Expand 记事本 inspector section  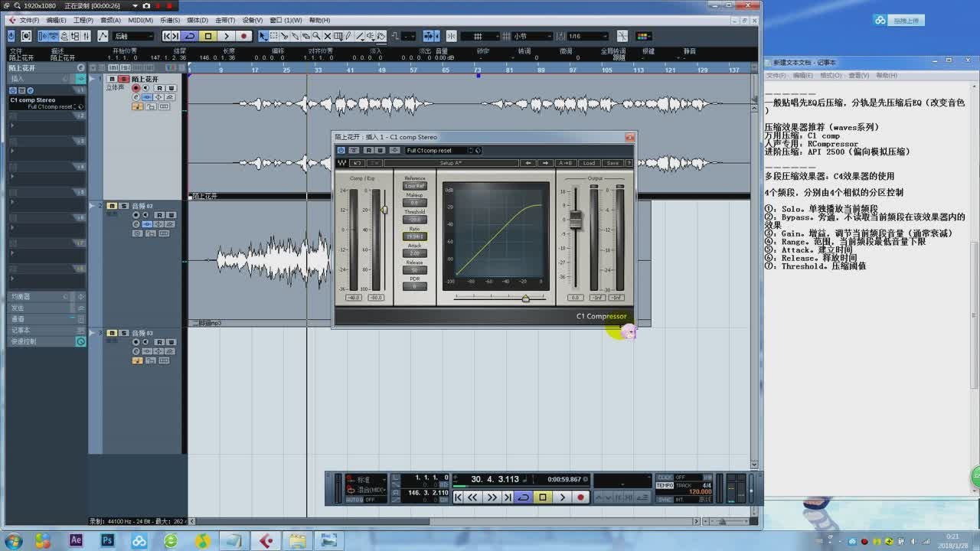coord(46,330)
